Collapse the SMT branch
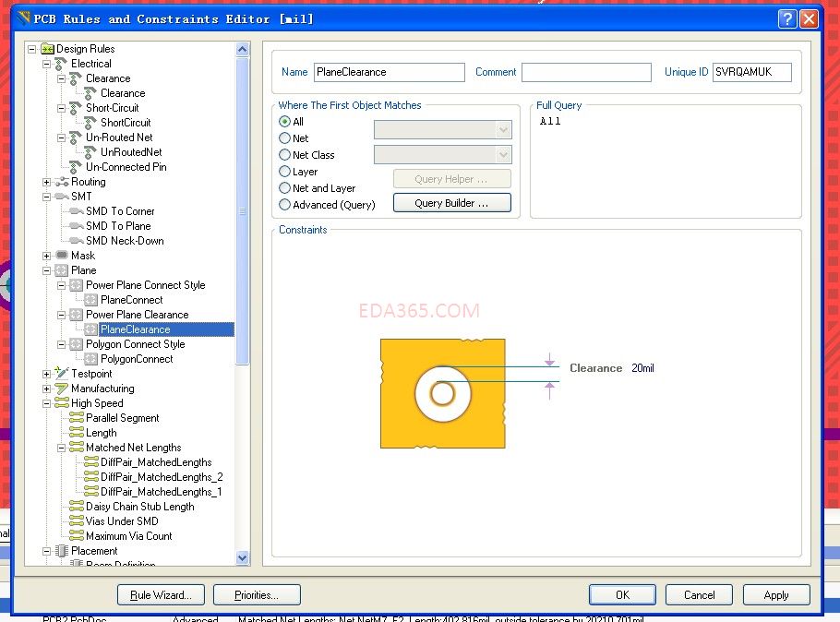 pos(46,197)
